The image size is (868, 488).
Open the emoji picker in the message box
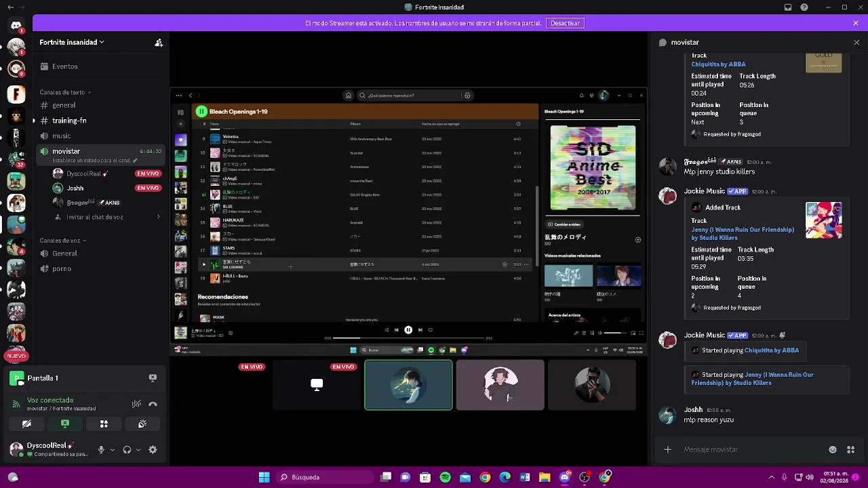[833, 449]
